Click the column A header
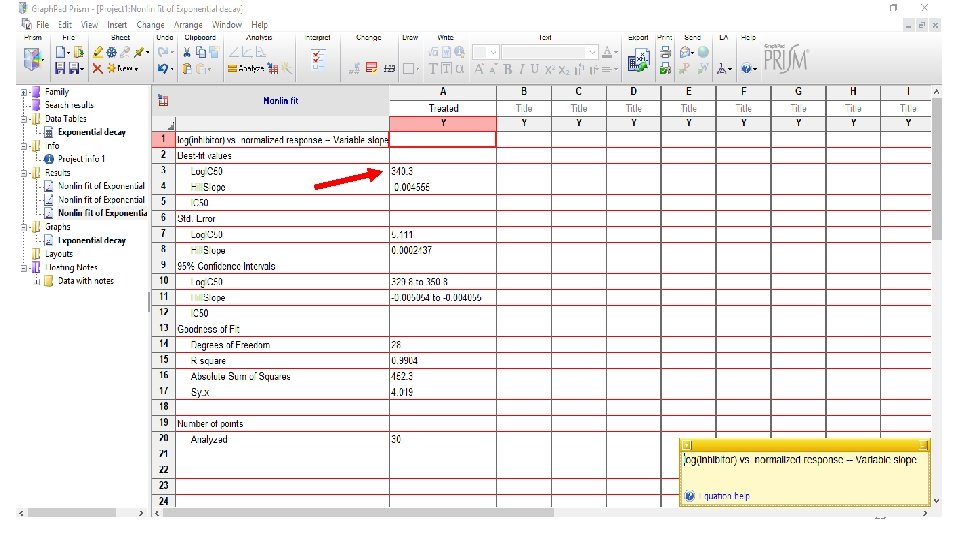Image resolution: width=960 pixels, height=540 pixels. pyautogui.click(x=443, y=92)
